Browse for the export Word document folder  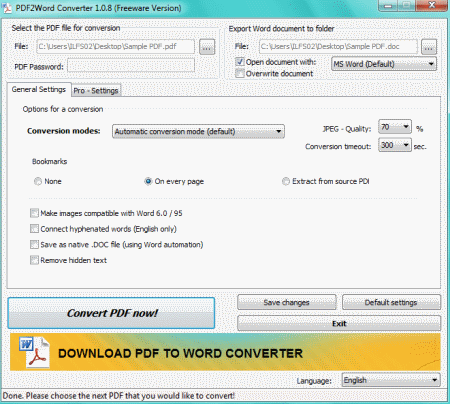point(429,47)
